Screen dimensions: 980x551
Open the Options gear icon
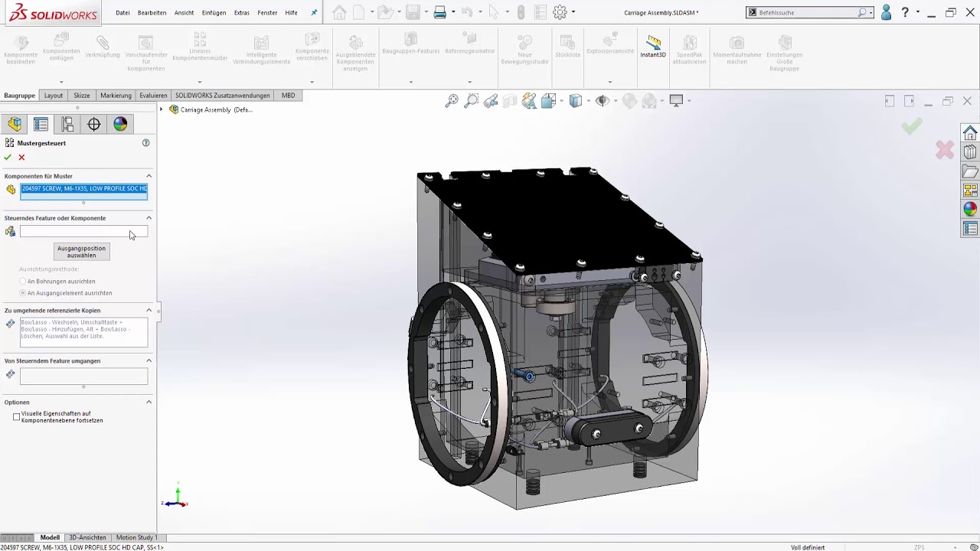click(x=560, y=12)
